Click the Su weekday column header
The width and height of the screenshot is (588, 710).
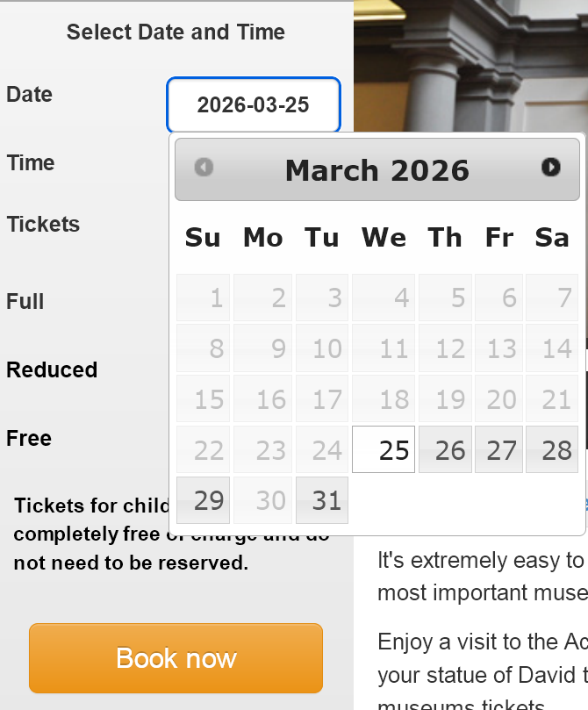pyautogui.click(x=203, y=237)
